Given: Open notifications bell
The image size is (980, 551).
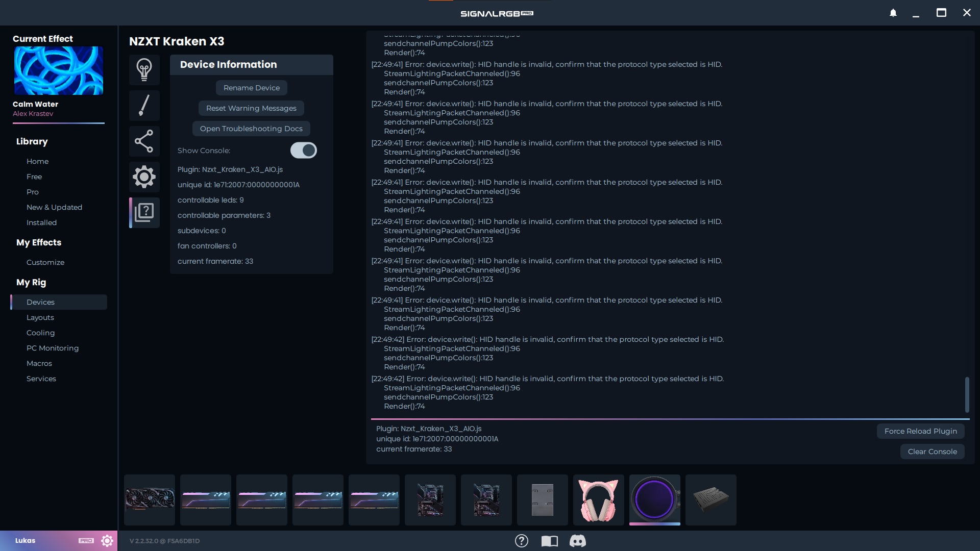Looking at the screenshot, I should (893, 13).
